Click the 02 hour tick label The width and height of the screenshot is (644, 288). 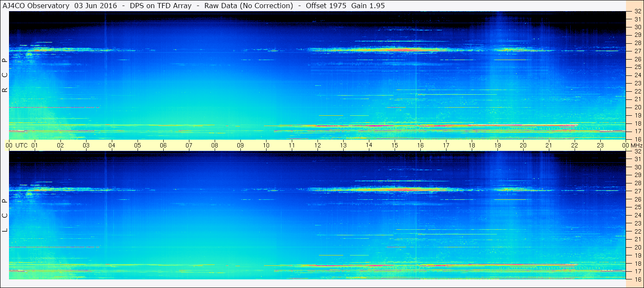(x=60, y=145)
